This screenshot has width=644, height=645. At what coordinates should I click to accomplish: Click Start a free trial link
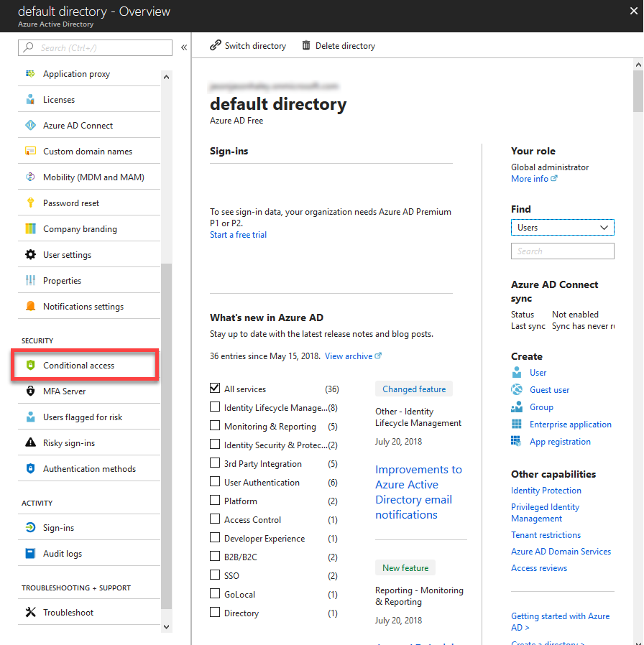coord(238,235)
